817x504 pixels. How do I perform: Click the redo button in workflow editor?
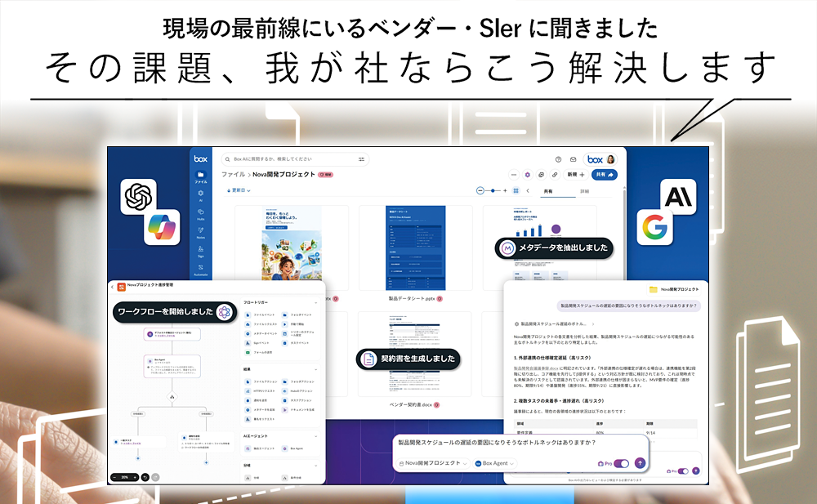click(x=155, y=477)
